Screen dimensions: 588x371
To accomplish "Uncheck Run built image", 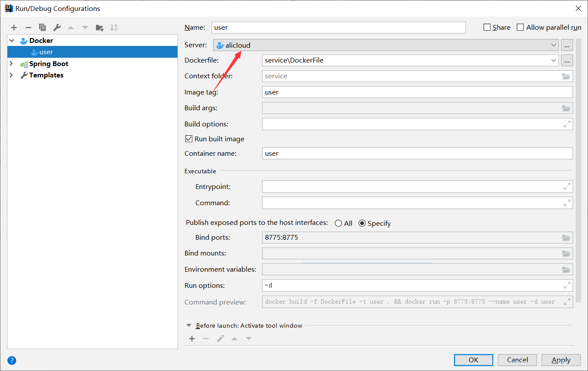I will pyautogui.click(x=189, y=139).
